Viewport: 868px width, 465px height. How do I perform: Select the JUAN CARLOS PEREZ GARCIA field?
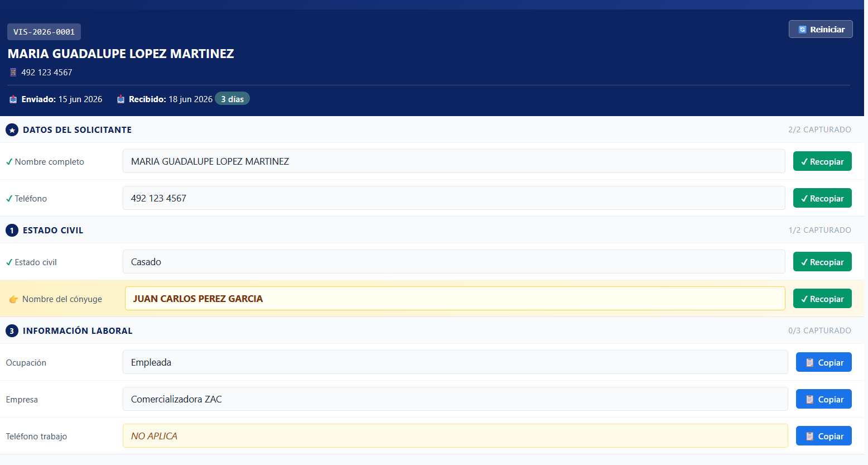coord(455,299)
